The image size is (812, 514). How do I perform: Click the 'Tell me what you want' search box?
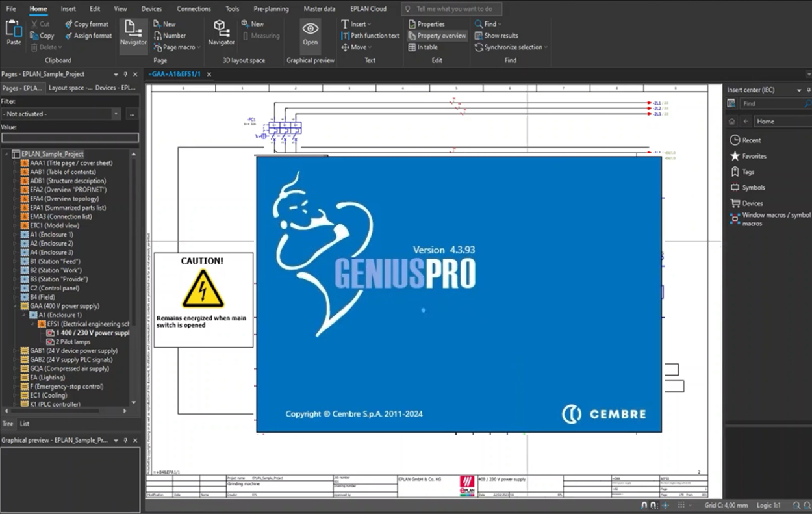tap(453, 9)
